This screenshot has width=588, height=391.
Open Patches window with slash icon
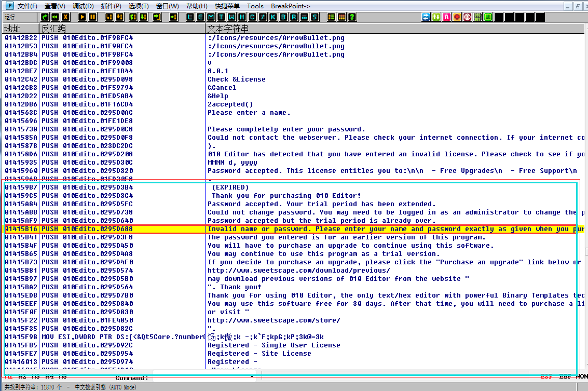point(263,17)
